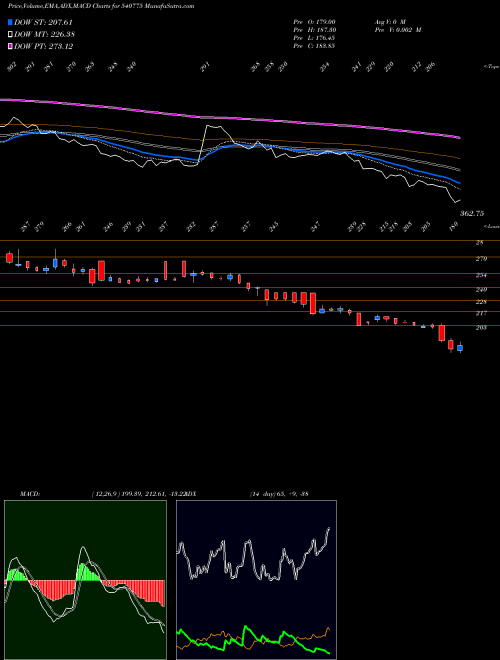The height and width of the screenshot is (660, 500).
Task: Click the 'Tops' label beside top values
Action: (491, 67)
